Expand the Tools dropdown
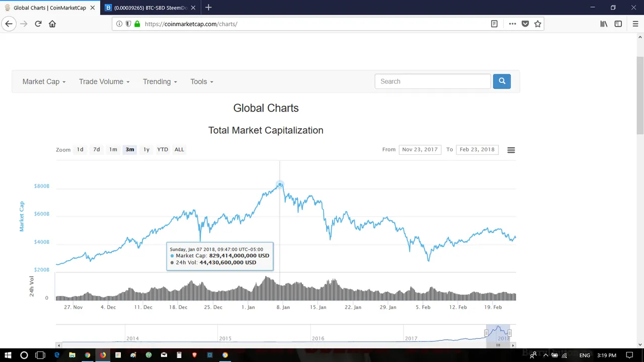 [202, 81]
